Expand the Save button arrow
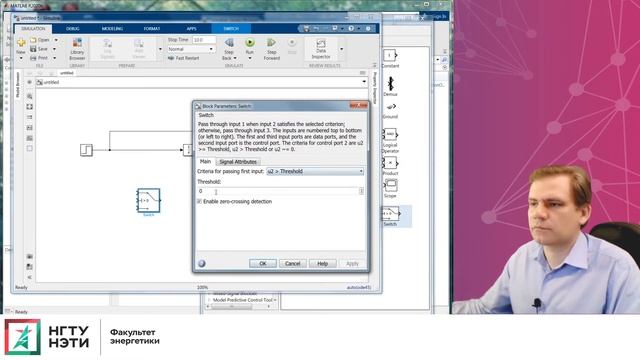The image size is (640, 360). coord(54,49)
